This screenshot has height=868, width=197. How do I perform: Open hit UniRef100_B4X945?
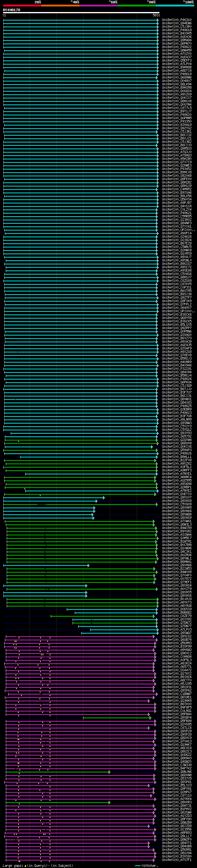point(177,33)
